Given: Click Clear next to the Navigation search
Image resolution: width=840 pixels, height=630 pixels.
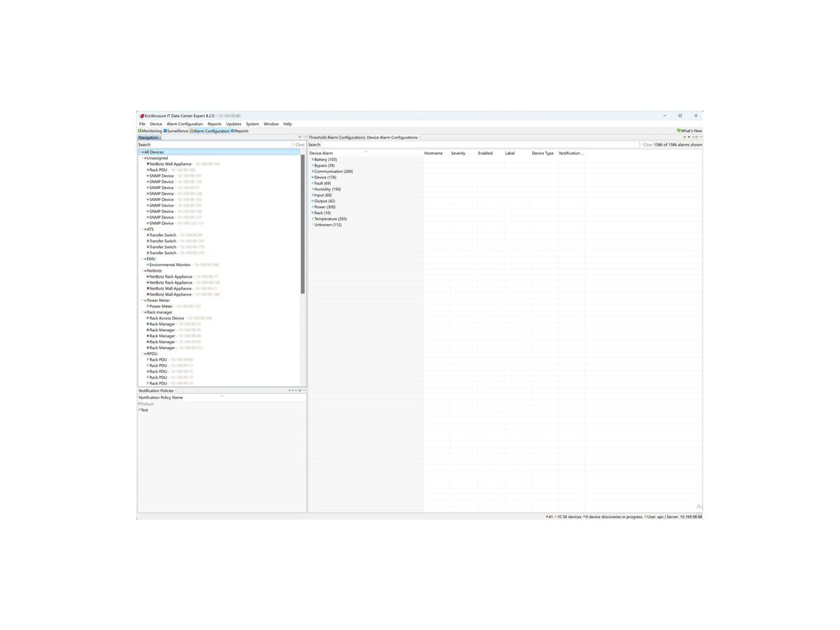Looking at the screenshot, I should [299, 145].
